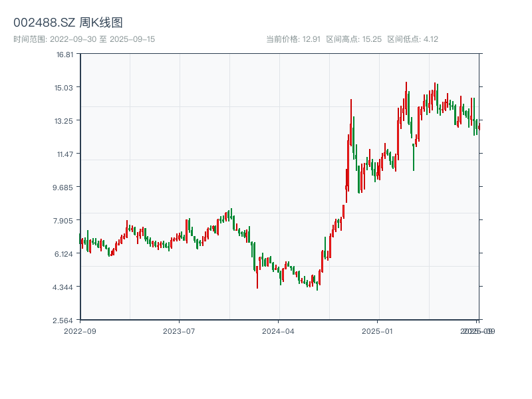Select the 2025-01 x-axis date label

[x=378, y=331]
